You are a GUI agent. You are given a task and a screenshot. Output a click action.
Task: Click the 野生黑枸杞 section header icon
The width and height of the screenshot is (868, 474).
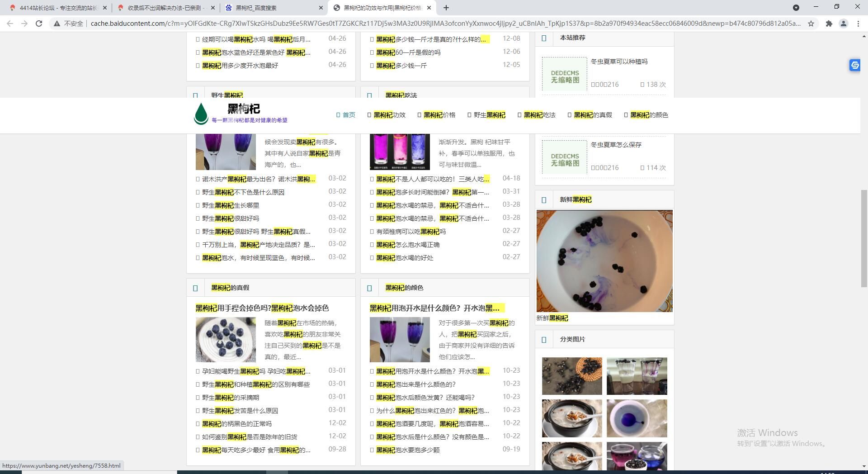coord(196,95)
